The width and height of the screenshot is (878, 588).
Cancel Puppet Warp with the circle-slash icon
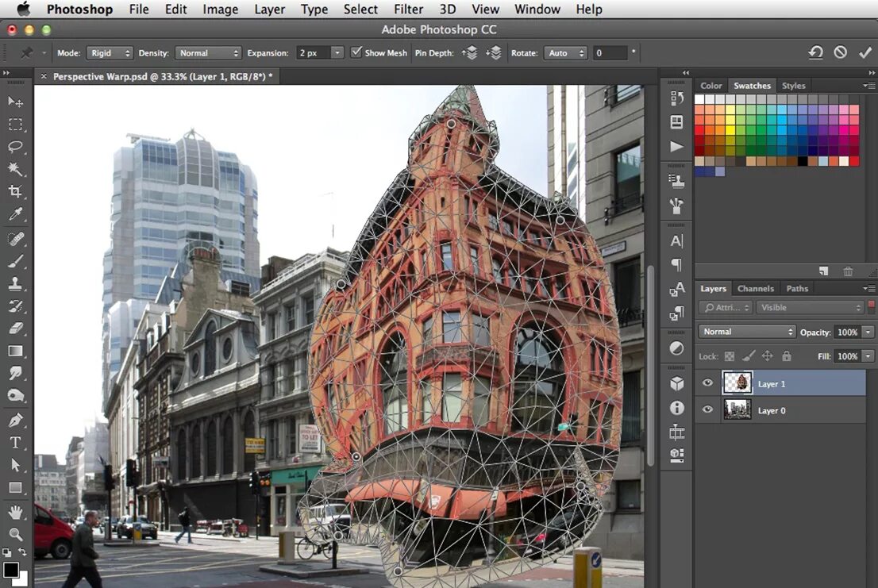point(840,52)
